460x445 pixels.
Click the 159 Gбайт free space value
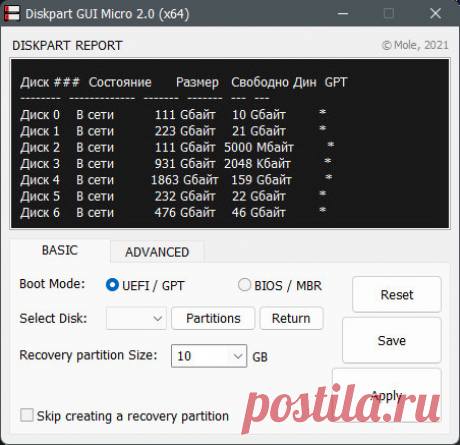[261, 180]
